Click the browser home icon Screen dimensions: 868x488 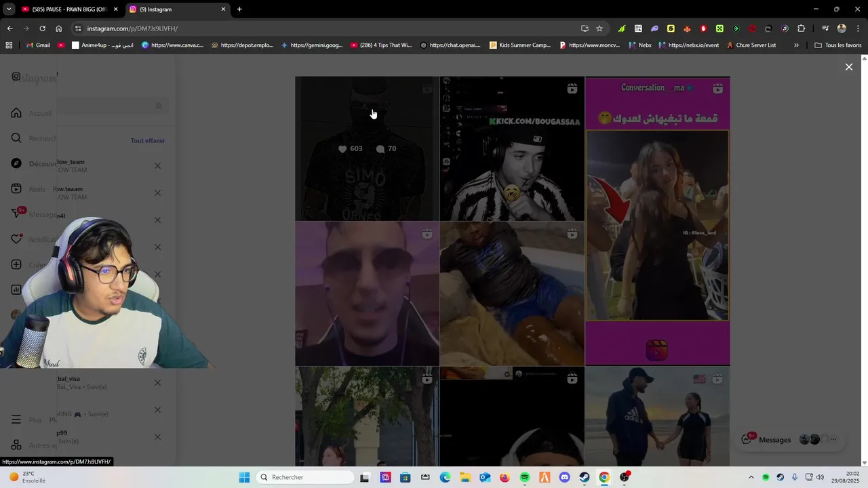click(x=58, y=28)
